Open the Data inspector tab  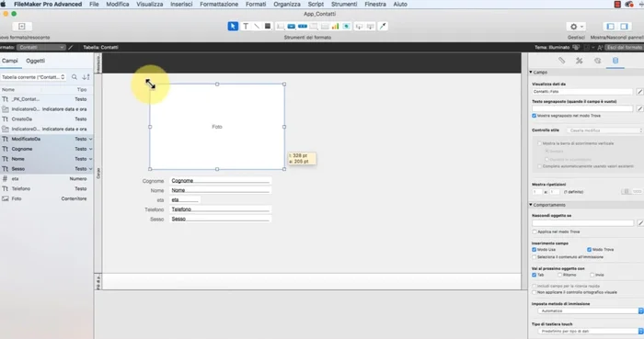click(x=615, y=61)
